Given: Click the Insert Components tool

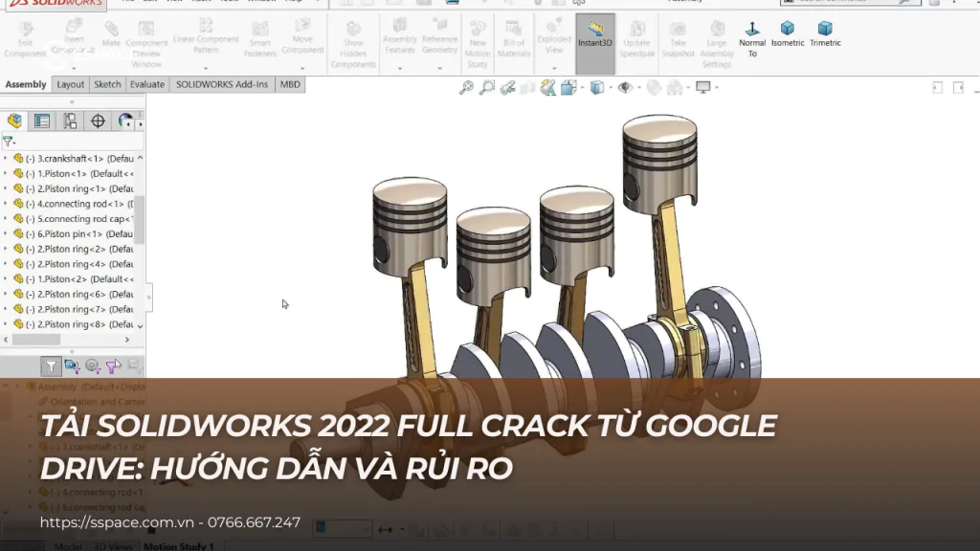Looking at the screenshot, I should 73,37.
